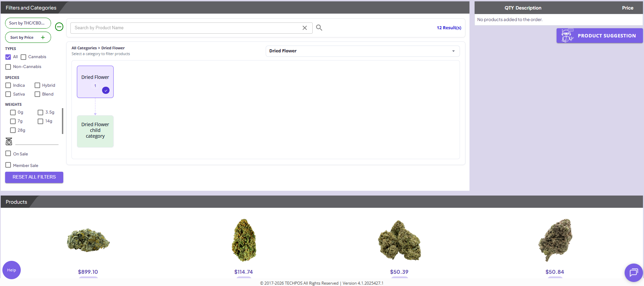The height and width of the screenshot is (286, 644).
Task: Open the Help bubble
Action: pos(12,270)
